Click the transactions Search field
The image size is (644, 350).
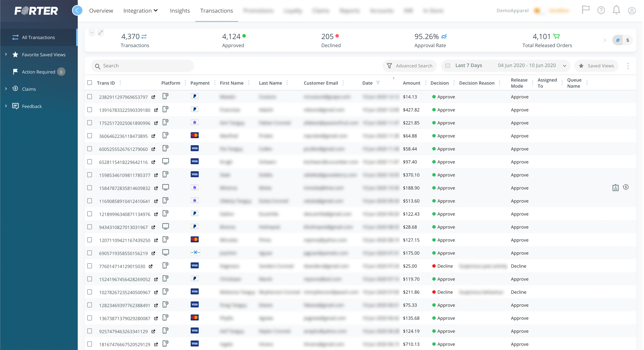tap(145, 66)
